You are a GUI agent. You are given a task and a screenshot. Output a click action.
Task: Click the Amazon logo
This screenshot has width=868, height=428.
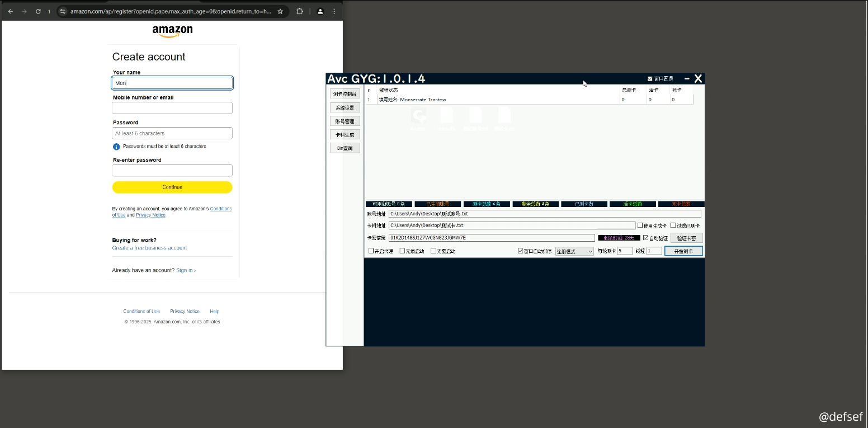coord(172,32)
